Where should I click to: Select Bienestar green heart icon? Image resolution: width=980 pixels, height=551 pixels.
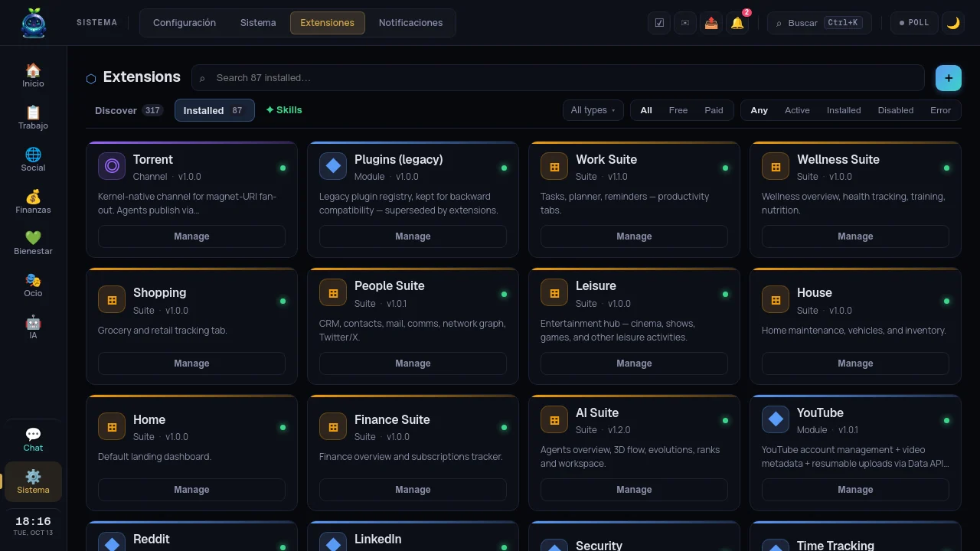click(x=33, y=243)
